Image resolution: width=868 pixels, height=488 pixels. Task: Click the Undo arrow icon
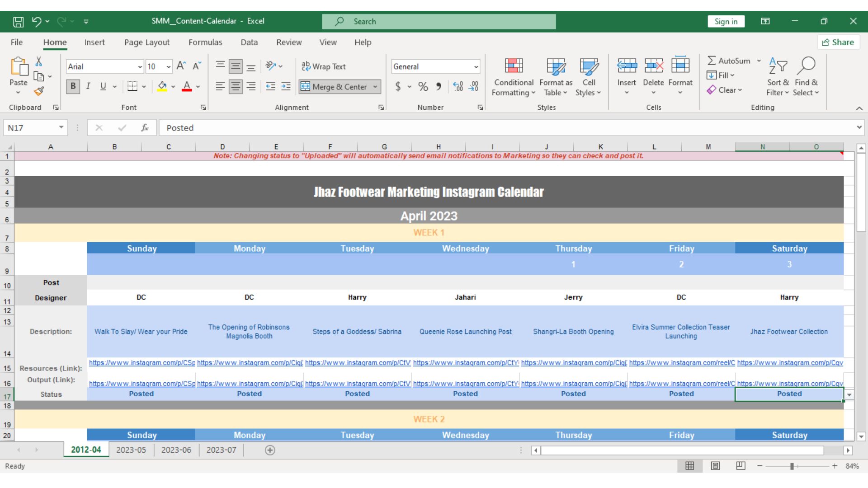click(x=37, y=21)
